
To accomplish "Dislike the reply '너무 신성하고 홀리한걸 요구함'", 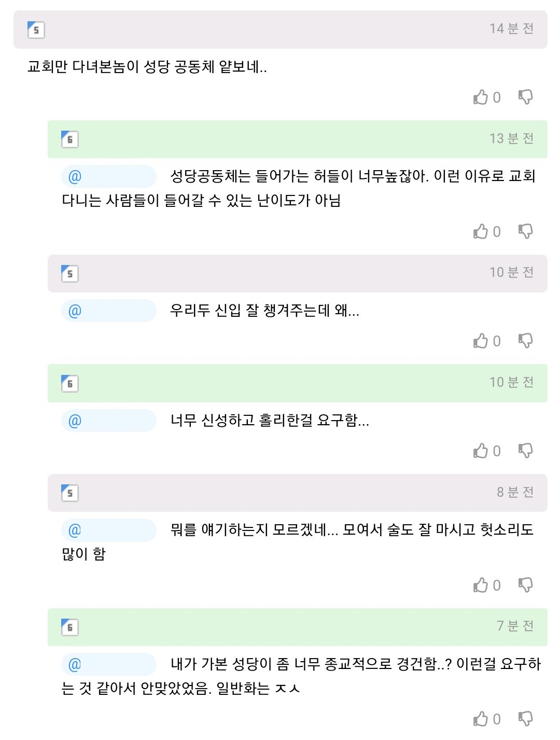I will pyautogui.click(x=525, y=451).
